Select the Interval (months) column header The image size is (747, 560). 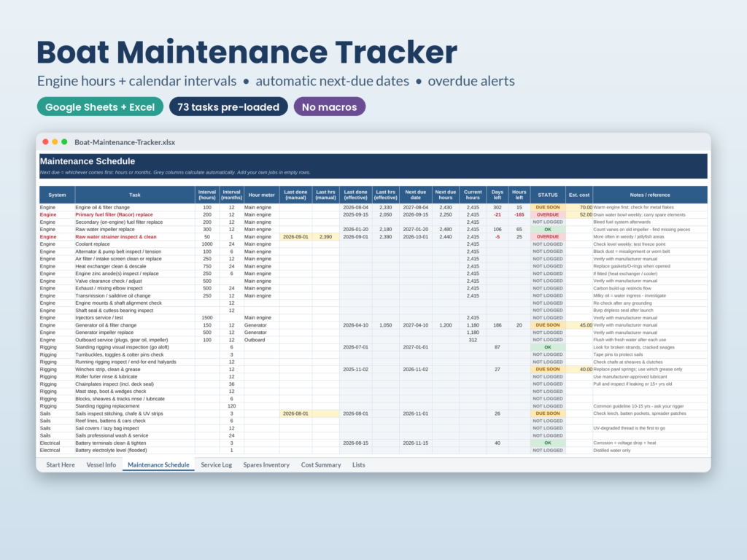pos(231,195)
